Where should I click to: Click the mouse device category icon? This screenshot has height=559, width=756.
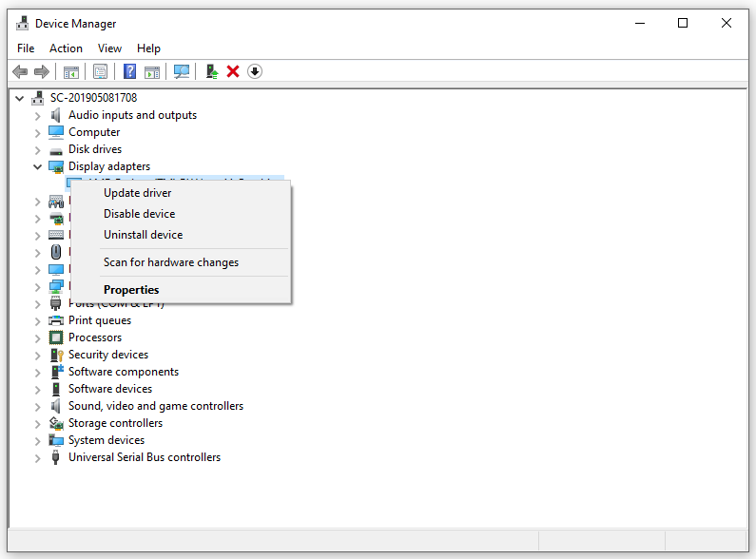click(x=56, y=252)
